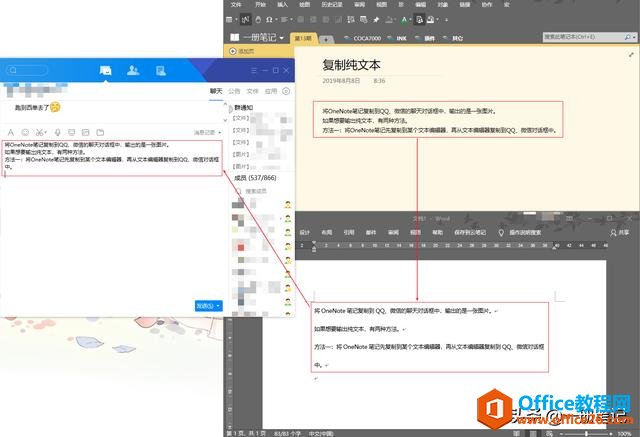Image resolution: width=640 pixels, height=437 pixels.
Task: Open the send button dropdown arrow
Action: pos(219,306)
